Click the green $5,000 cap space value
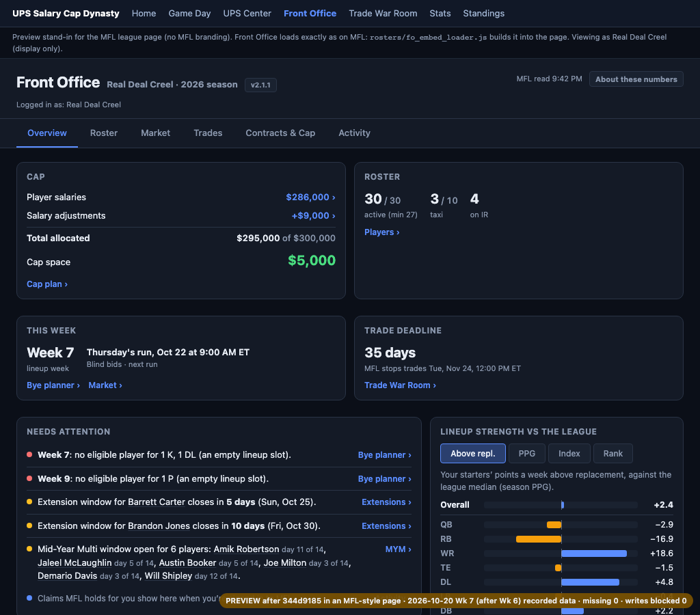The image size is (700, 615). coord(312,260)
